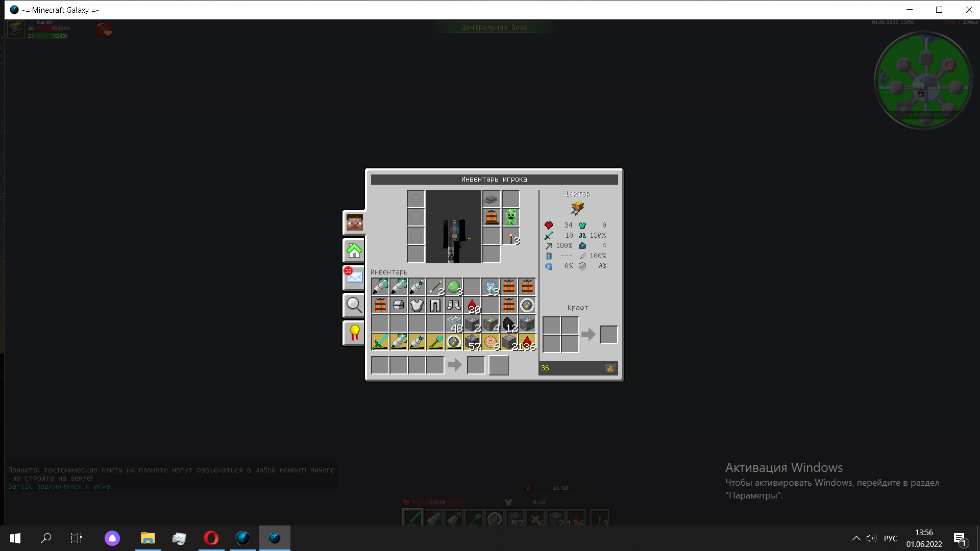Open the purple Alice assistant icon
980x551 pixels.
pyautogui.click(x=112, y=538)
